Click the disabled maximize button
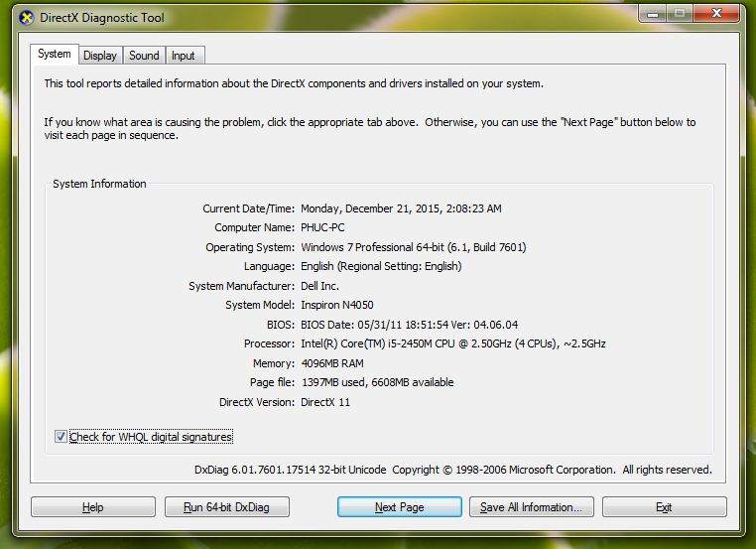The height and width of the screenshot is (549, 756). [x=680, y=14]
